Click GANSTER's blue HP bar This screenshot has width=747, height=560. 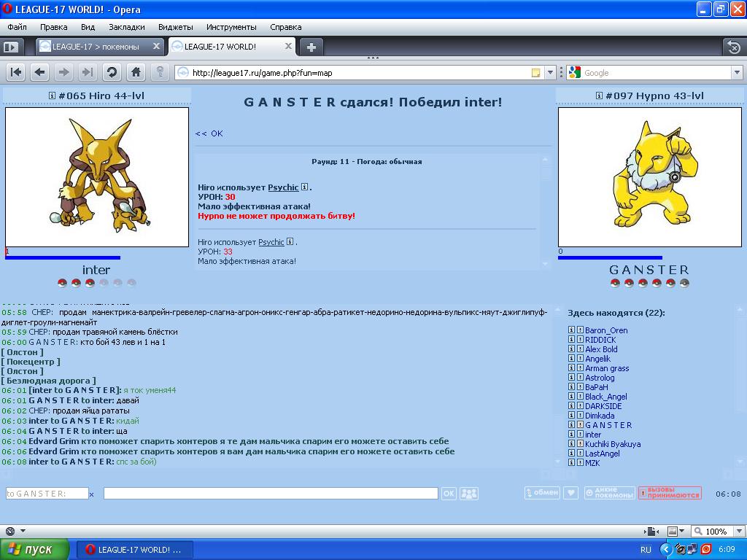point(611,257)
